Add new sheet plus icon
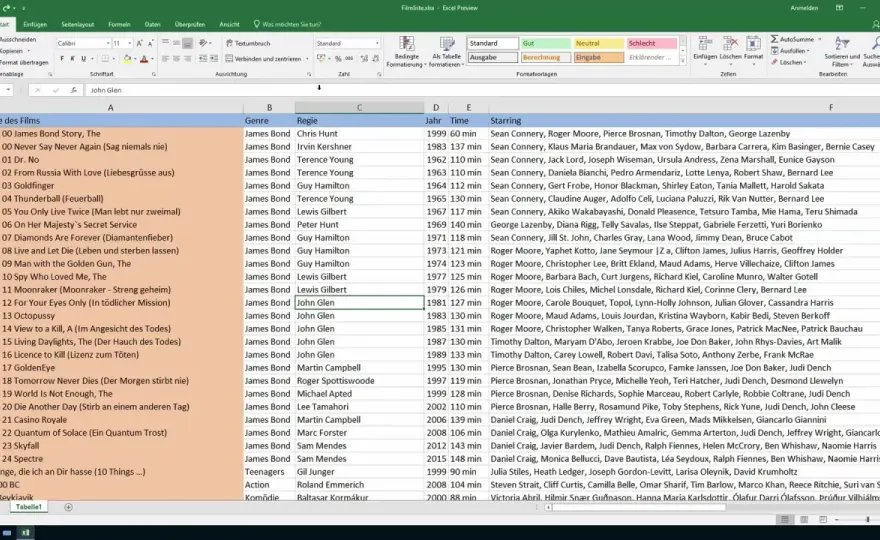Viewport: 880px width, 540px height. [68, 507]
